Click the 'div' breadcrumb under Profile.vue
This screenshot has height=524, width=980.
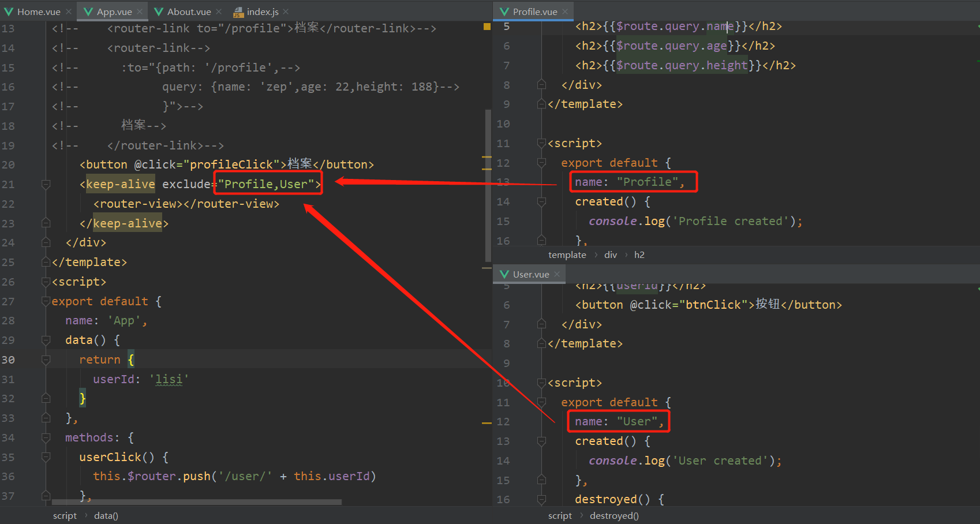pyautogui.click(x=611, y=255)
